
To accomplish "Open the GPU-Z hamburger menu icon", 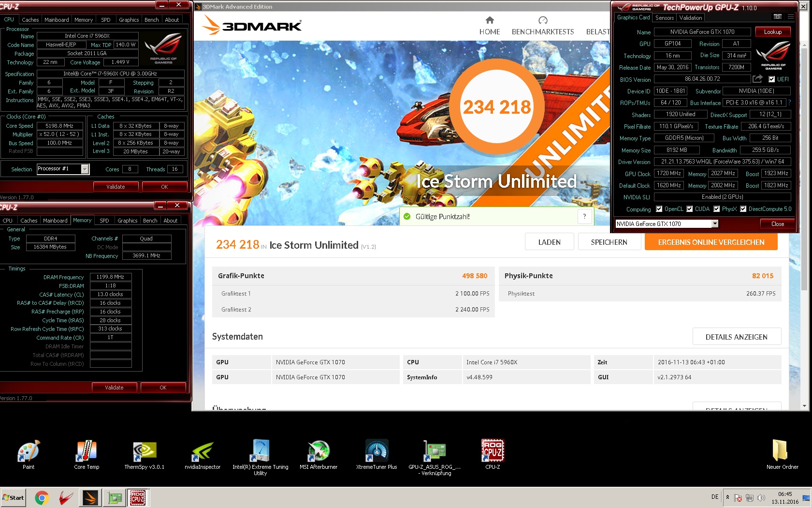I will click(791, 17).
